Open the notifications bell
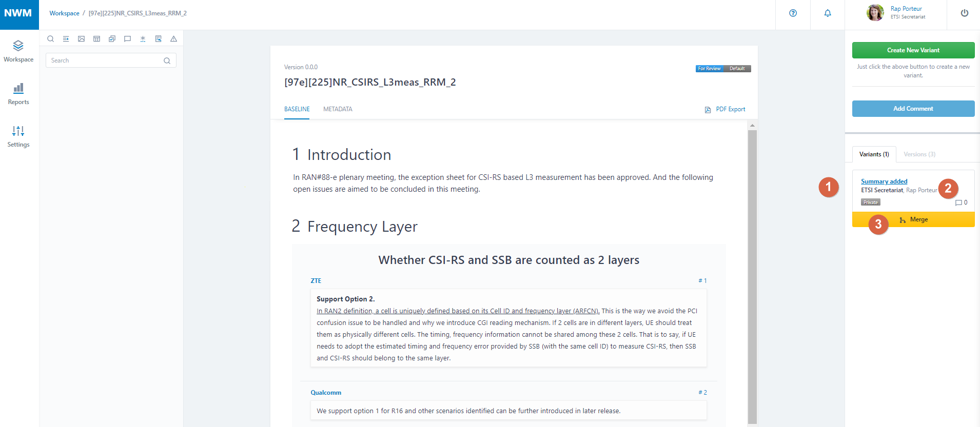Image resolution: width=980 pixels, height=427 pixels. coord(828,13)
